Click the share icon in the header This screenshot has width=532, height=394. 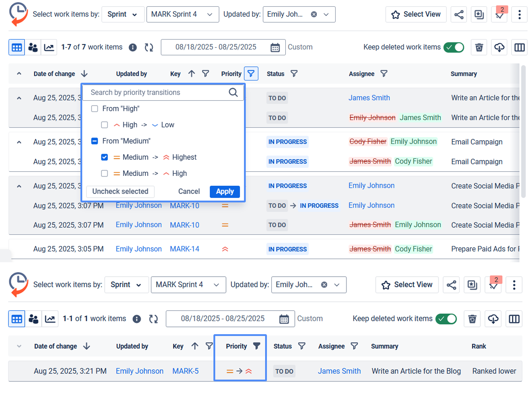[x=459, y=14]
